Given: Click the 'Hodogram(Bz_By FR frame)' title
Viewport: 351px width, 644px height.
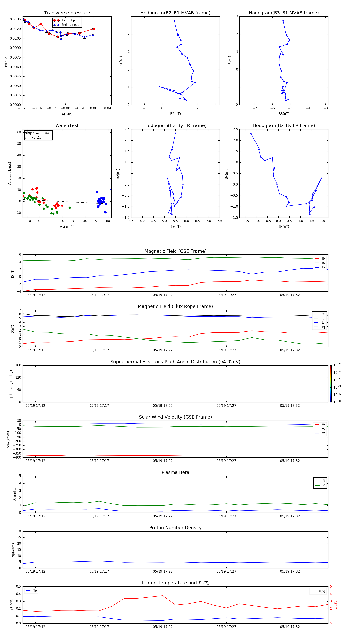Looking at the screenshot, I should coord(175,125).
